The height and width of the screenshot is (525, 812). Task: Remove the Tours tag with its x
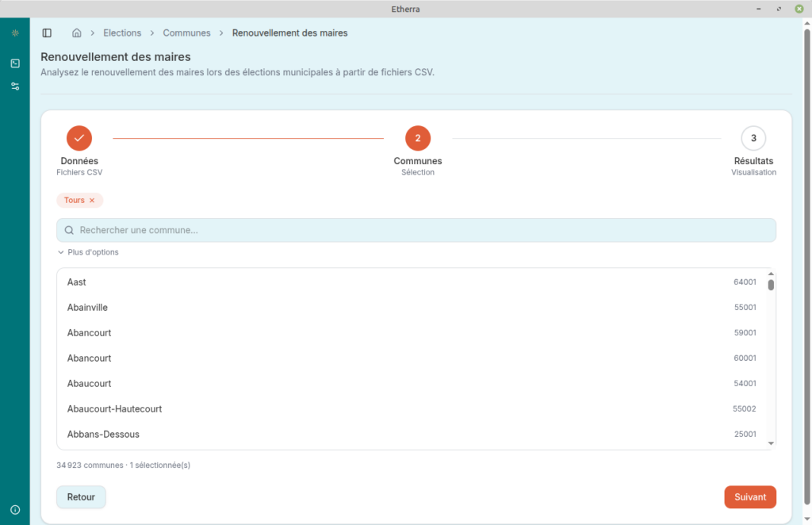[x=92, y=201]
